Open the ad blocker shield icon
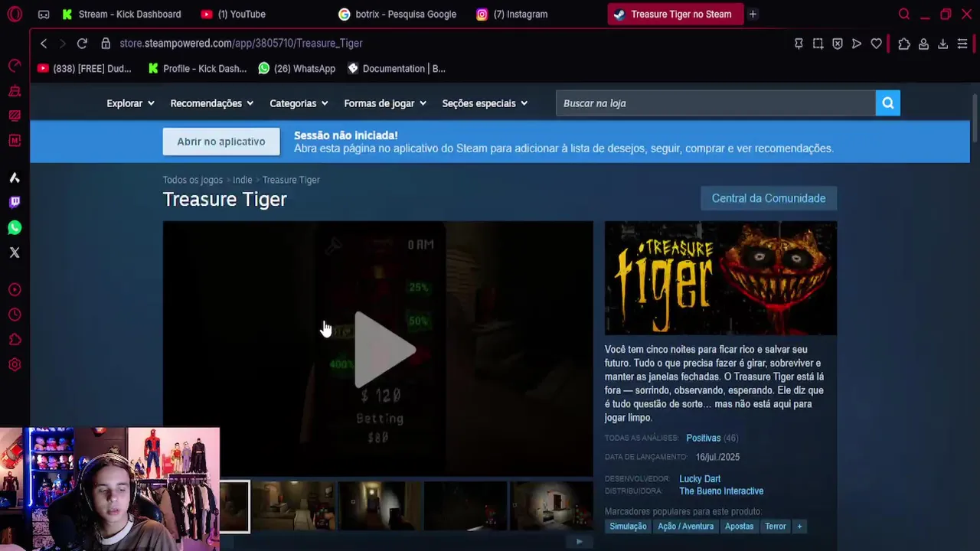This screenshot has height=551, width=980. 838,44
